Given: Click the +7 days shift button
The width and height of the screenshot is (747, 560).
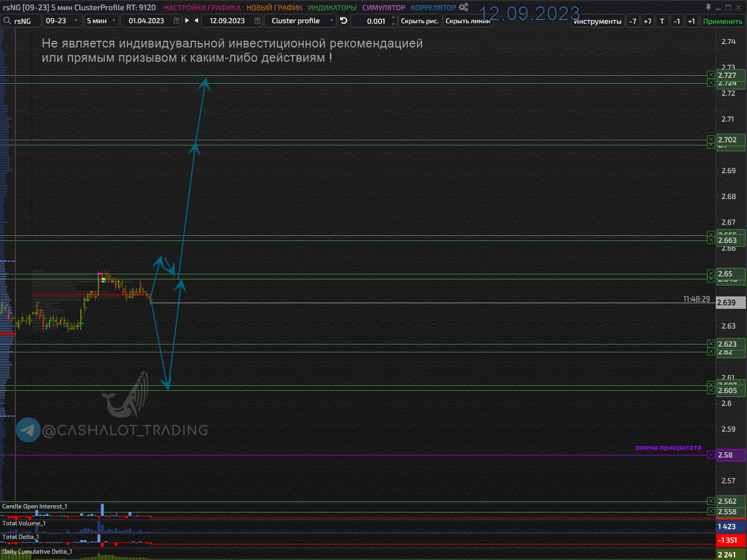Looking at the screenshot, I should (647, 21).
